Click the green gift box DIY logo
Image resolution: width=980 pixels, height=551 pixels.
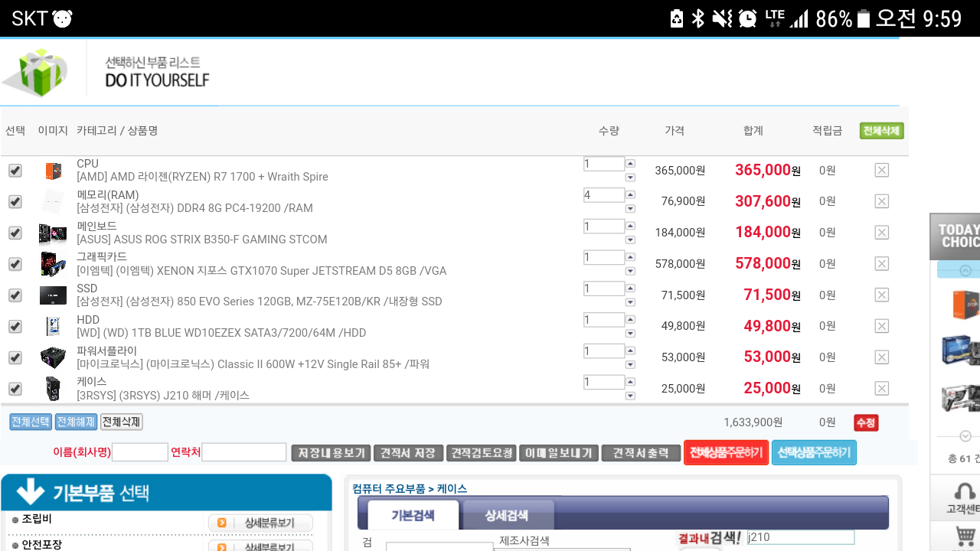pos(37,73)
